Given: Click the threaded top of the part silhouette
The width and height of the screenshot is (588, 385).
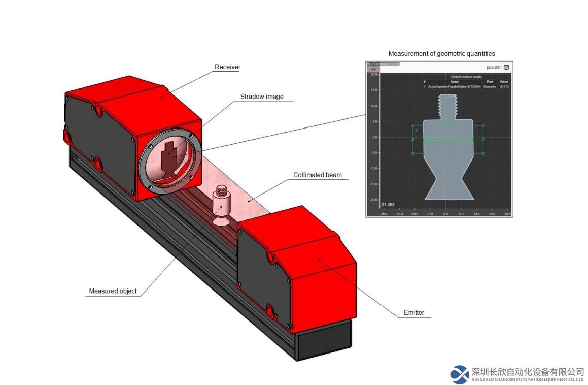Looking at the screenshot, I should pos(448,107).
